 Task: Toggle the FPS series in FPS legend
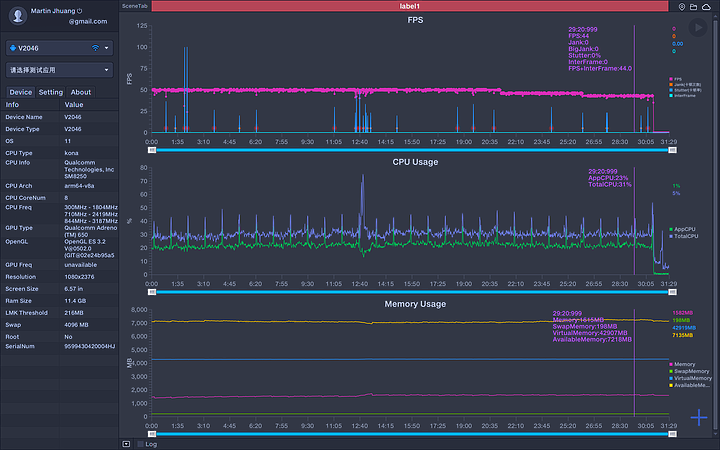click(x=675, y=79)
